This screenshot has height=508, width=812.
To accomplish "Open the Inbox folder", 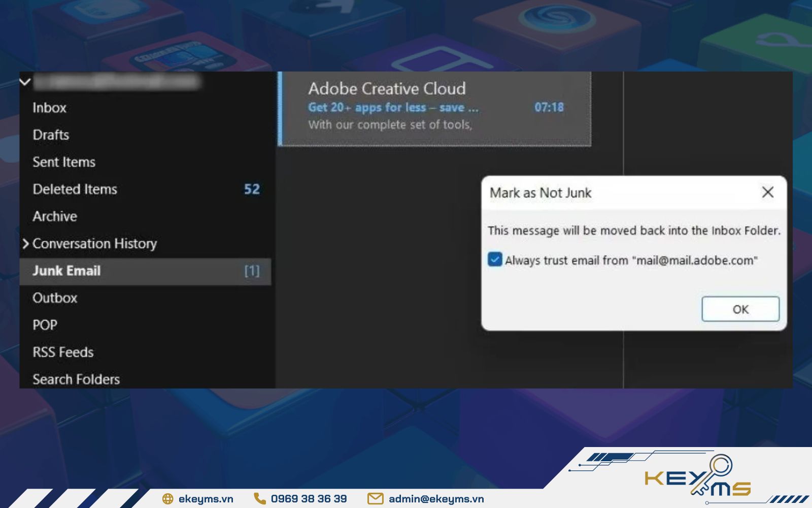I will [50, 108].
